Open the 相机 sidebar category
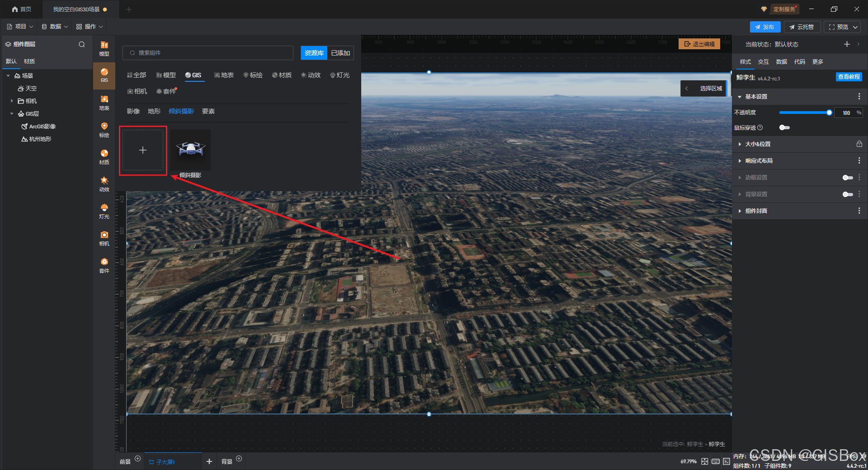 point(104,238)
